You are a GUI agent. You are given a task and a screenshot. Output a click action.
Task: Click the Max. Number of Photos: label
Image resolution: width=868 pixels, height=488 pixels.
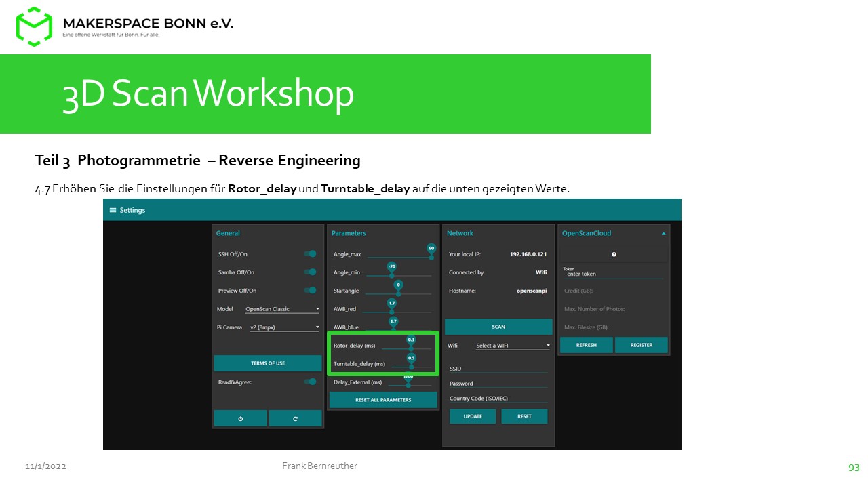point(594,309)
